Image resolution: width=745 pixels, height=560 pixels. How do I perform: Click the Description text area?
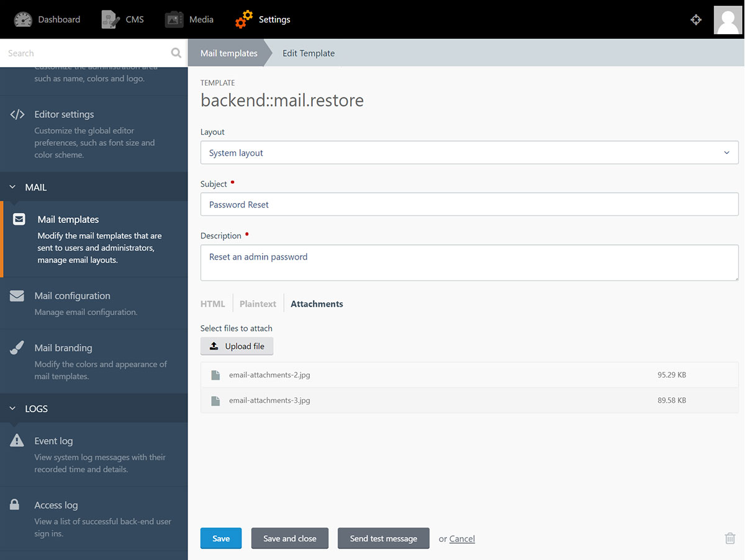[x=469, y=263]
